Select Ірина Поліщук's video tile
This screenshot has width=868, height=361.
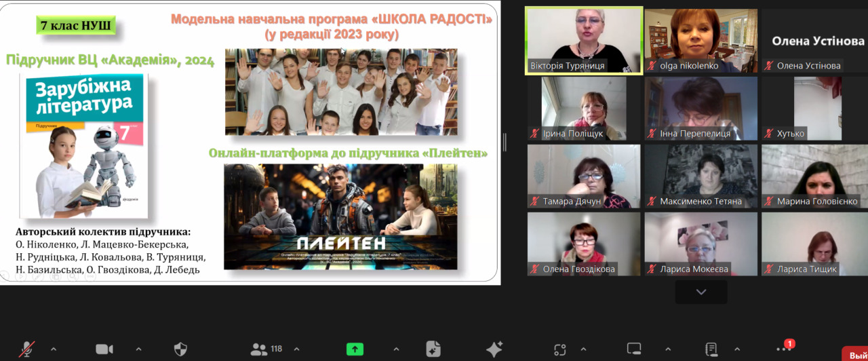point(584,109)
